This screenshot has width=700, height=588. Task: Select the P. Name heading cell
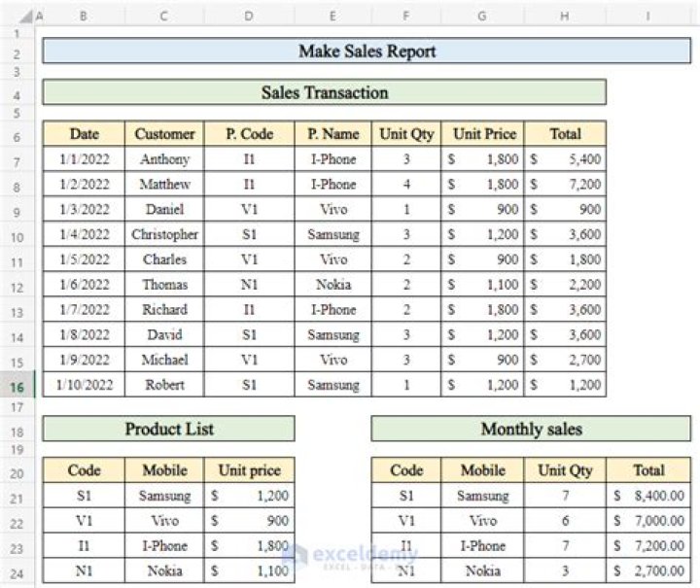pos(332,134)
